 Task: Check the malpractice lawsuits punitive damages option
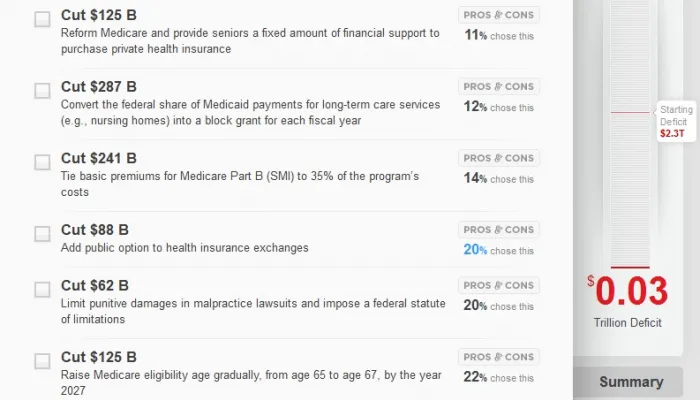42,290
